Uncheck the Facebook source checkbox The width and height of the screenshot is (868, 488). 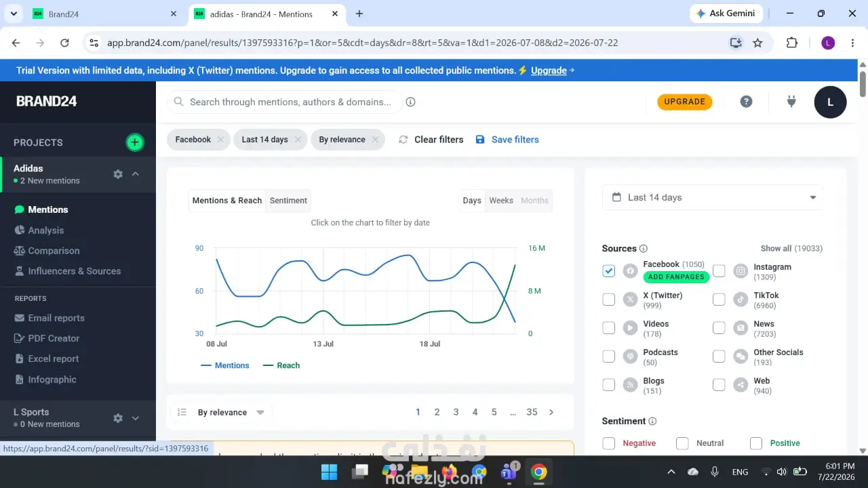click(x=609, y=271)
